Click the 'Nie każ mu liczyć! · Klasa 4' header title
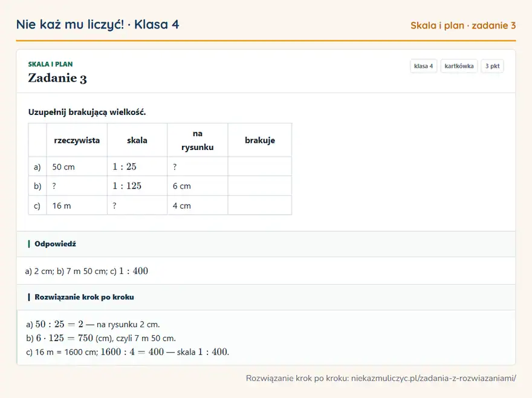 97,25
